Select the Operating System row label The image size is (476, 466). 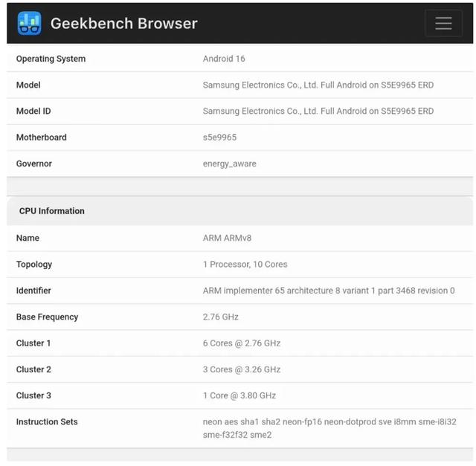51,59
